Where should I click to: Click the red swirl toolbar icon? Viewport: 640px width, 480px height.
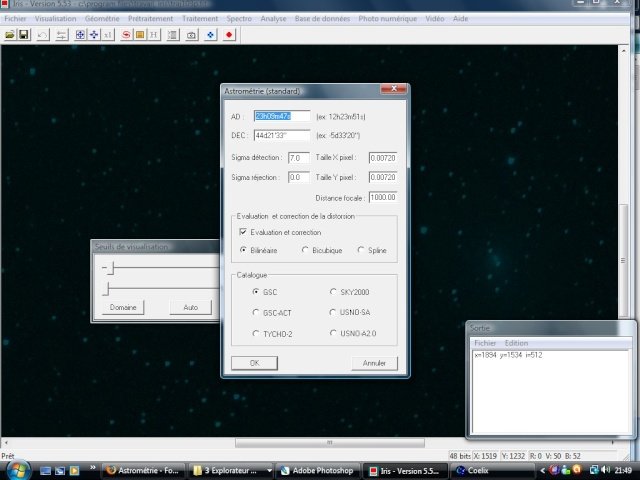[126, 35]
